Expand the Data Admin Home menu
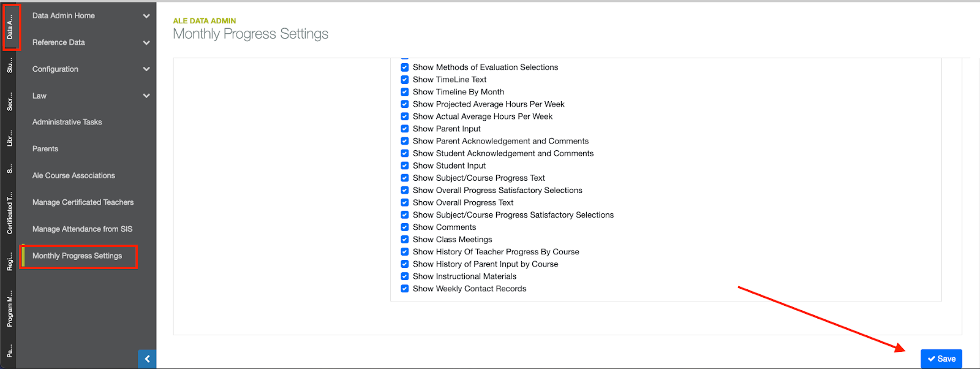This screenshot has width=980, height=369. coord(146,16)
